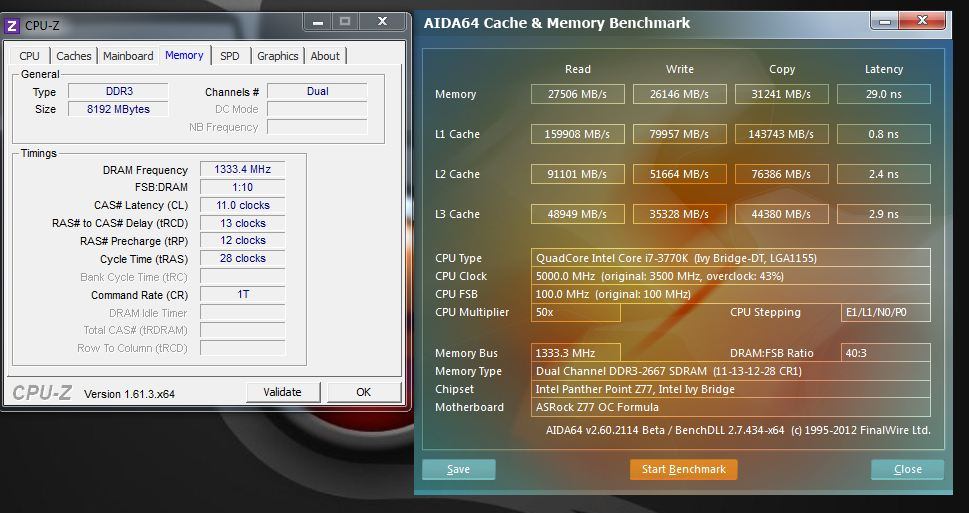Image resolution: width=969 pixels, height=513 pixels.
Task: Switch to the SPD tab
Action: click(x=230, y=56)
